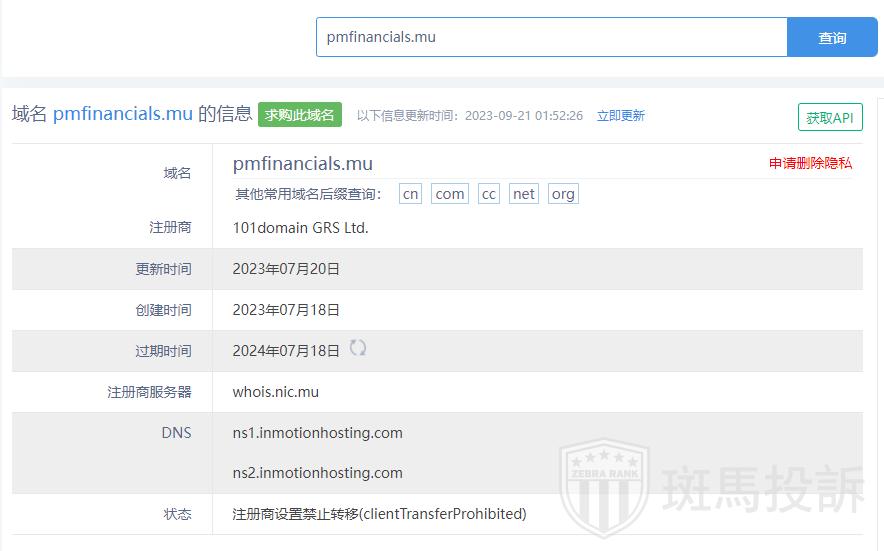Click the whois.nic.mu registrar server value

[275, 392]
